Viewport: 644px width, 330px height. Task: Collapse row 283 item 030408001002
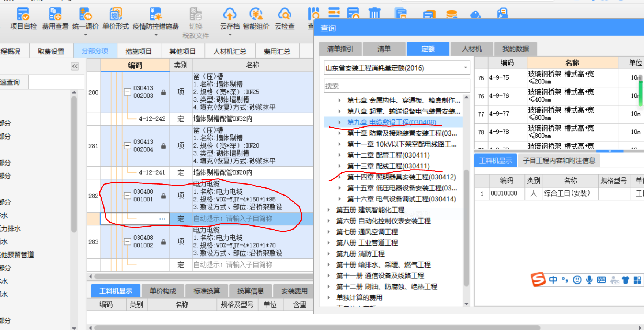[127, 242]
